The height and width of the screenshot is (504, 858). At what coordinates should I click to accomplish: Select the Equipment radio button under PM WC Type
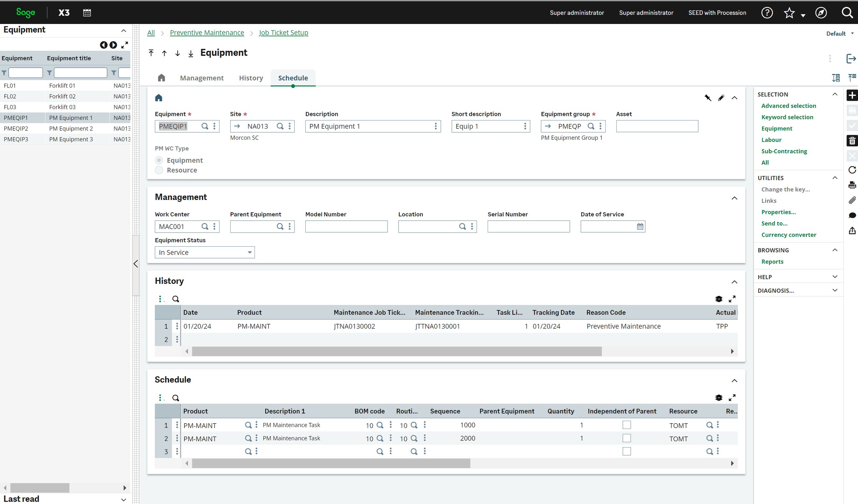(159, 160)
